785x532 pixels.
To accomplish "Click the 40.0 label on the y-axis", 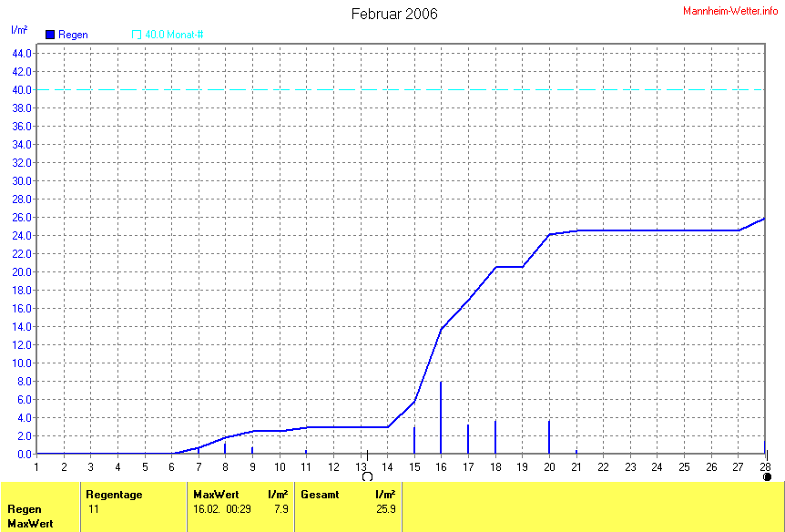I will click(22, 89).
